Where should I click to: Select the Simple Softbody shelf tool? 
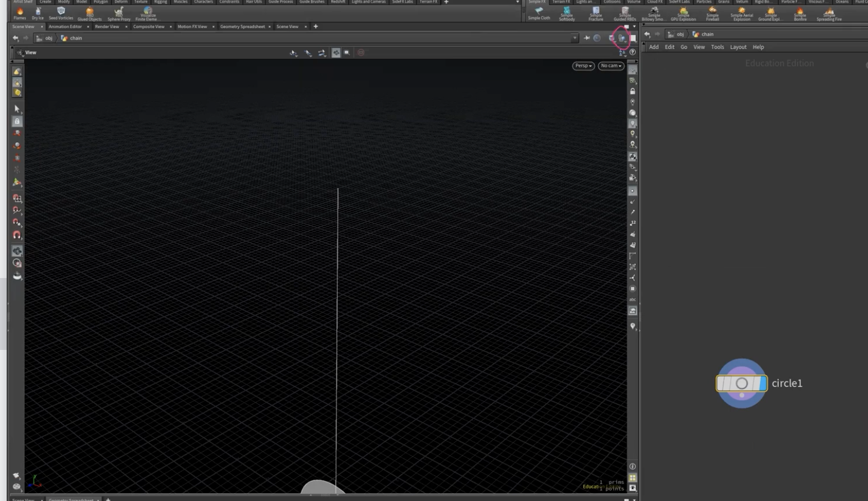(x=567, y=14)
